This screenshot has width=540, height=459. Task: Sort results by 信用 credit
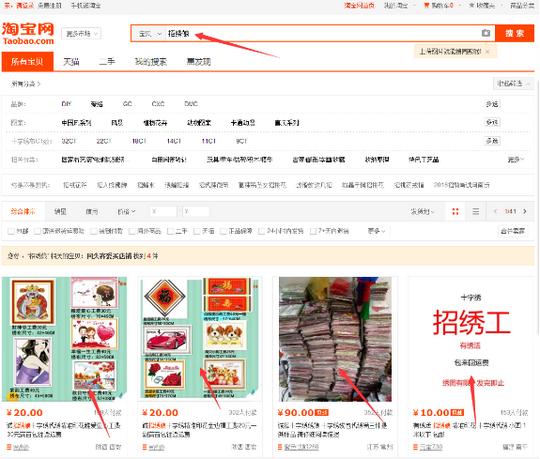pyautogui.click(x=92, y=211)
